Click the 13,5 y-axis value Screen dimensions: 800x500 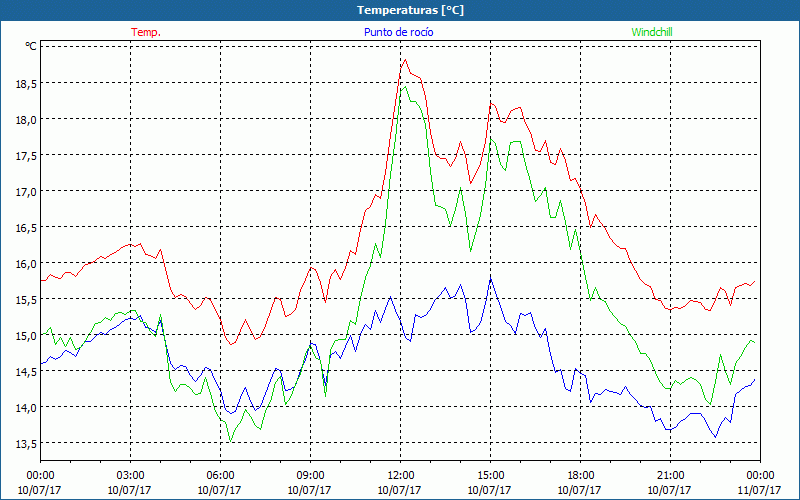[26, 444]
